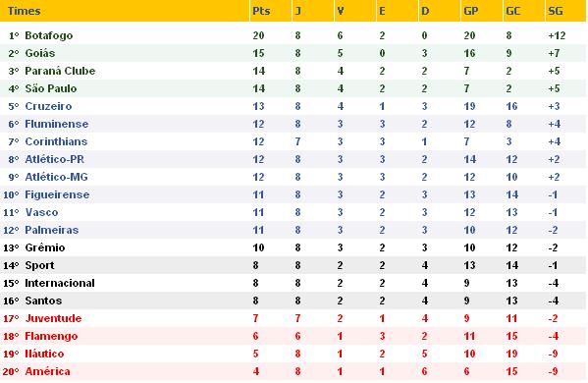588x383 pixels.
Task: Open the Fluminense team entry
Action: 57,124
